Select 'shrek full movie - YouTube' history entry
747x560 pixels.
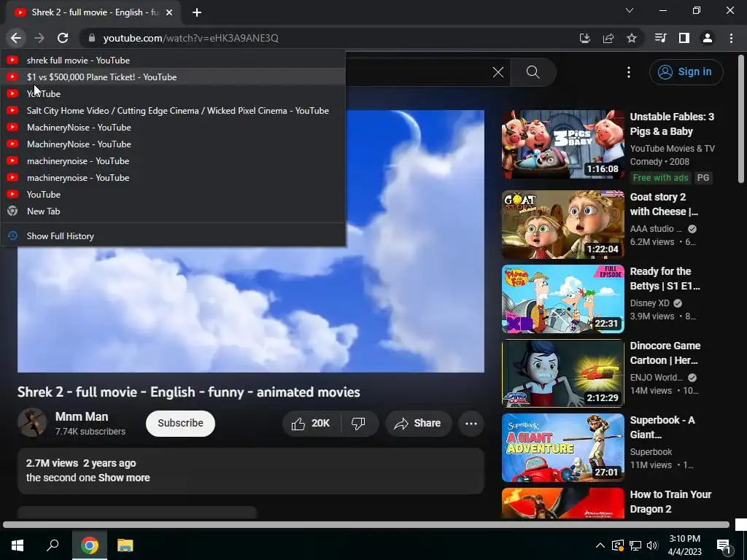(x=173, y=60)
